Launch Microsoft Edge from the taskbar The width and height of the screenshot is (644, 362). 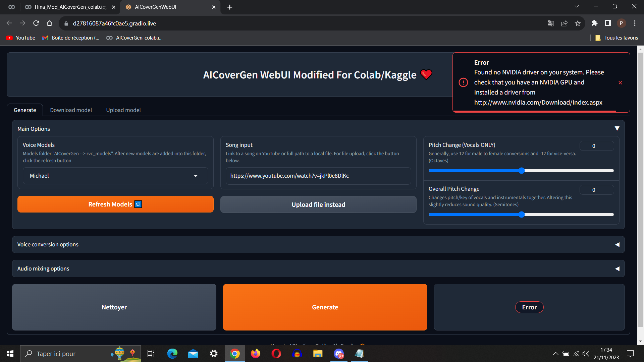click(172, 354)
